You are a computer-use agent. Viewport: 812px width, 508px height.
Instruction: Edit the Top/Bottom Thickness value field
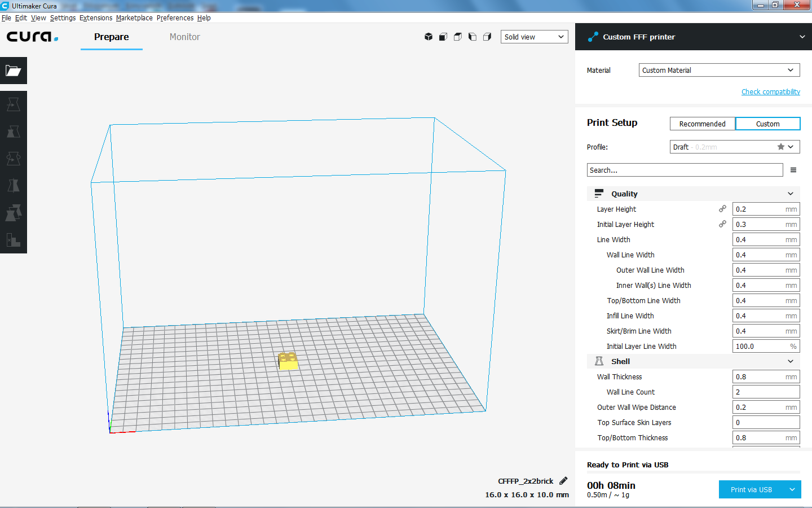coord(766,437)
